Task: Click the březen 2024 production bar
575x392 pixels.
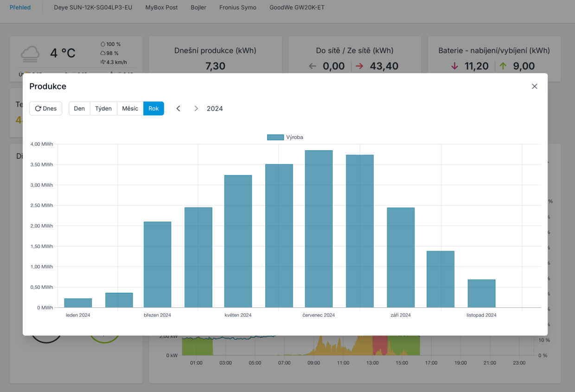Action: click(157, 265)
